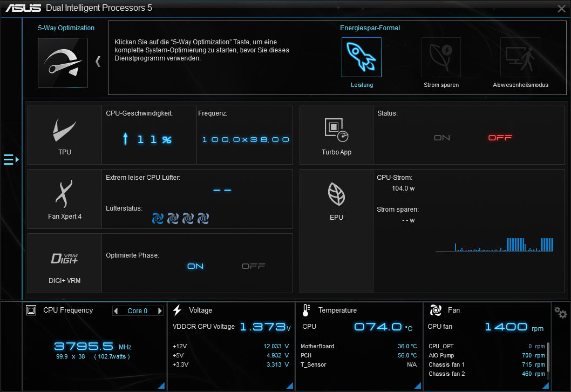Click the Temperature thermometer icon
571x392 pixels.
point(306,310)
